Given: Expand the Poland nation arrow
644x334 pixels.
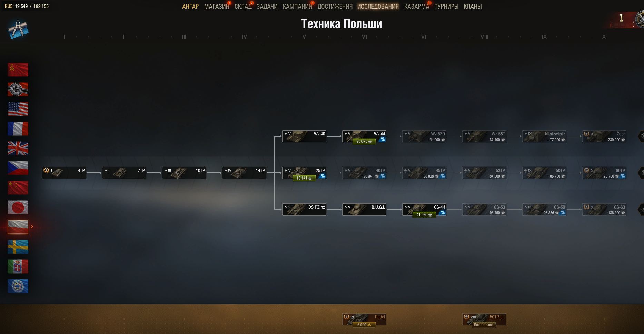Looking at the screenshot, I should pos(32,227).
